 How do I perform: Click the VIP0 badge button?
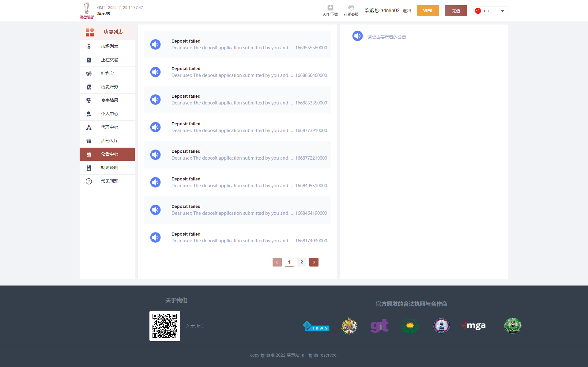[428, 11]
